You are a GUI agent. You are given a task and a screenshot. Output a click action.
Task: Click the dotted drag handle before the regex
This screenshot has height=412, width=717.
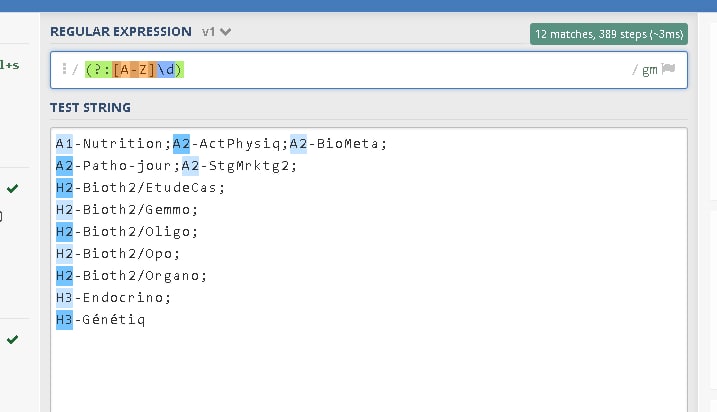click(64, 69)
